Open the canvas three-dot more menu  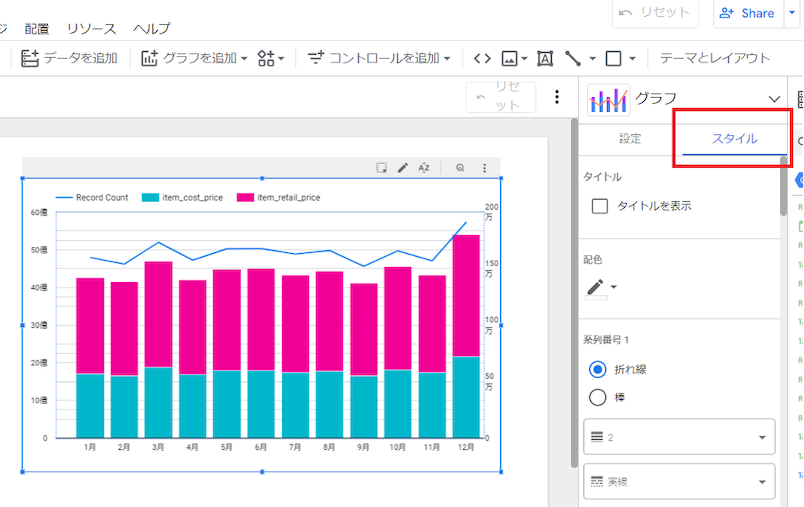pos(557,97)
